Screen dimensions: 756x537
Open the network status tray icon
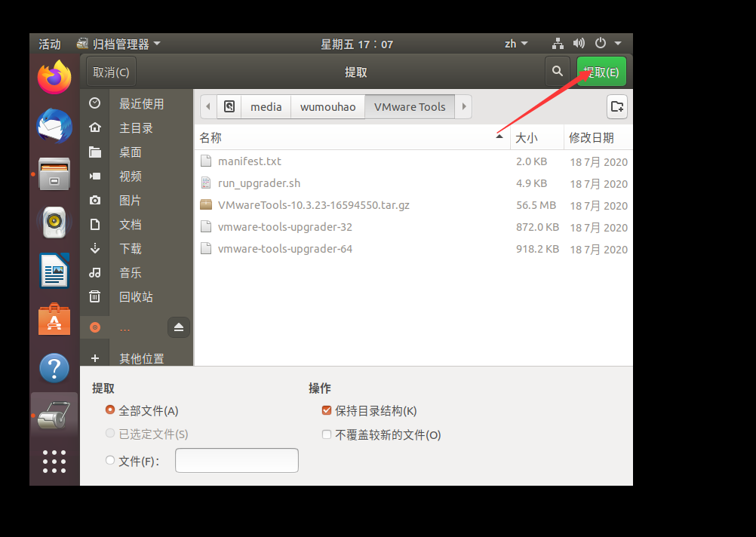point(558,44)
